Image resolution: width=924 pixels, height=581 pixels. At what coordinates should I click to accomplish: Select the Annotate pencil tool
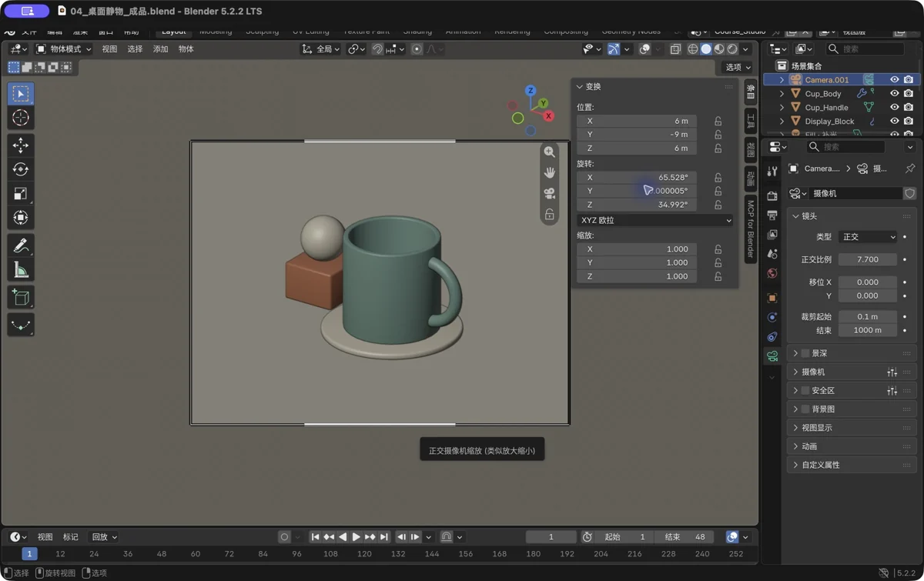click(x=21, y=245)
